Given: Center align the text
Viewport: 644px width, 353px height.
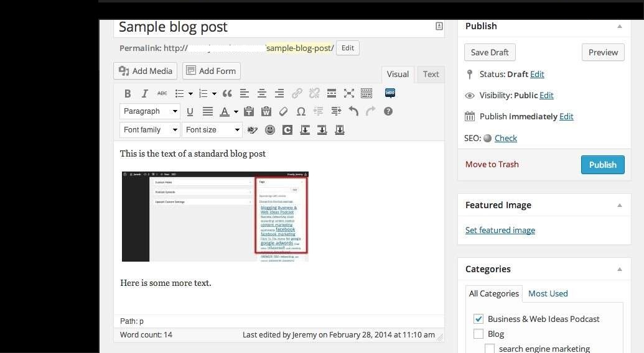Looking at the screenshot, I should tap(261, 93).
